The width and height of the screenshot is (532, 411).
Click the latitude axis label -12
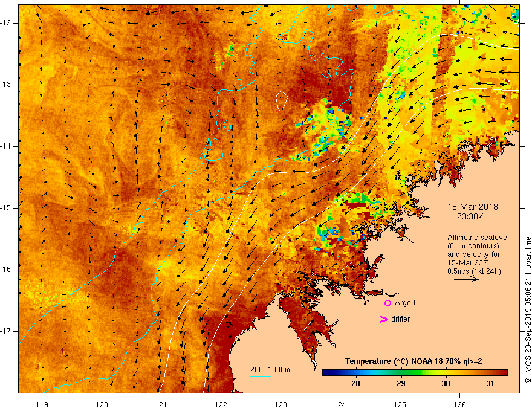(x=6, y=23)
